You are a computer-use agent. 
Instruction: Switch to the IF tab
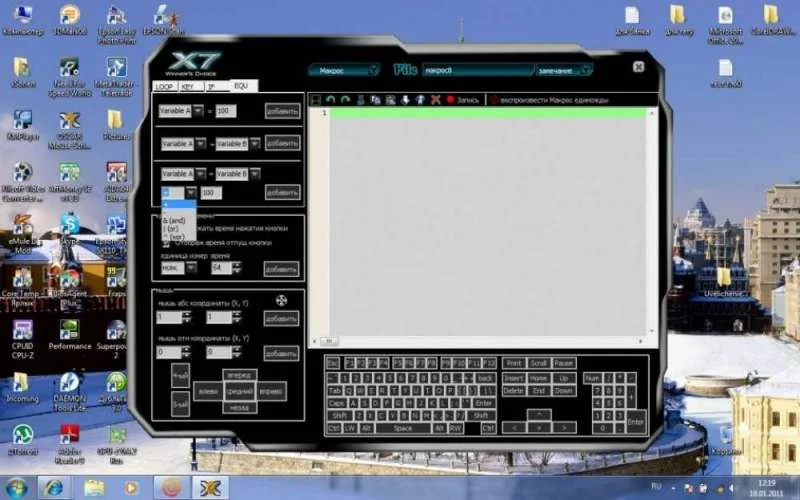click(215, 87)
